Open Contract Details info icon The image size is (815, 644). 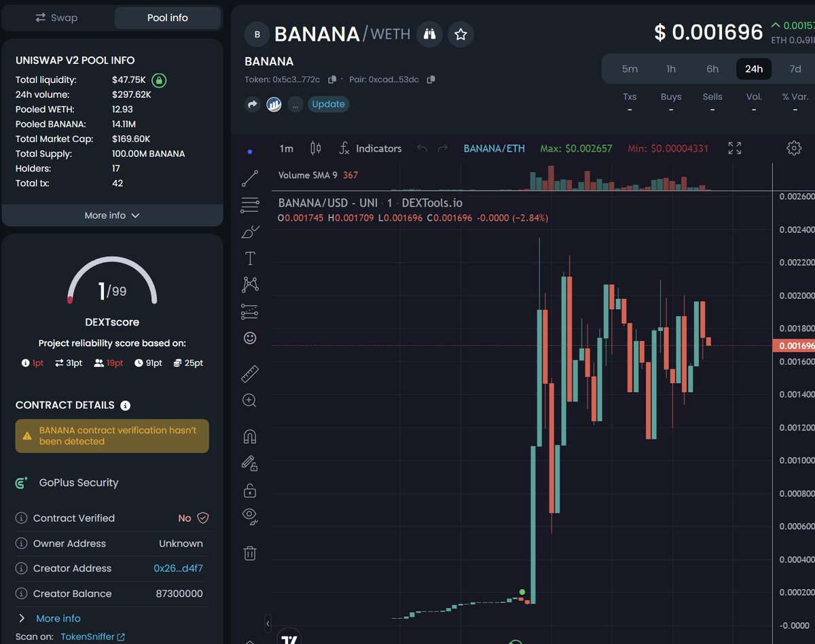click(125, 406)
